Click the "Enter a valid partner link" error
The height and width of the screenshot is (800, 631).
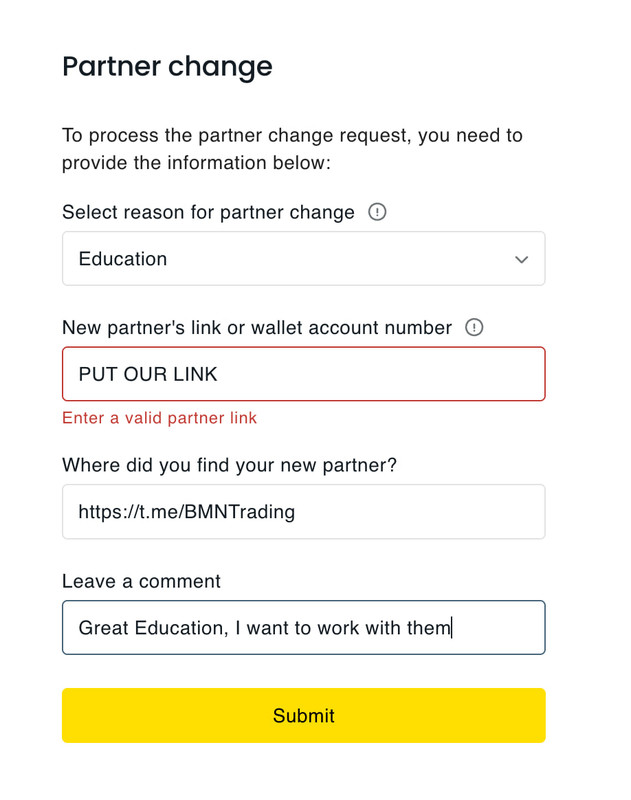point(159,418)
